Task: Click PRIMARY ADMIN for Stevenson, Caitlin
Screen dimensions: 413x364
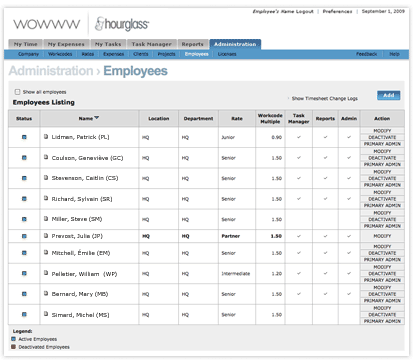Action: [x=382, y=185]
